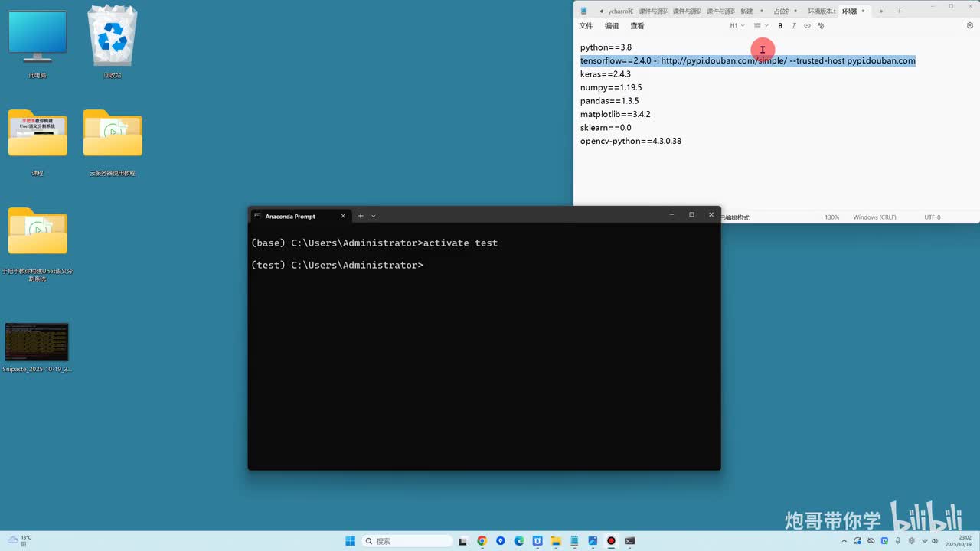The height and width of the screenshot is (551, 980).
Task: Click the (test) command prompt line
Action: (x=337, y=265)
